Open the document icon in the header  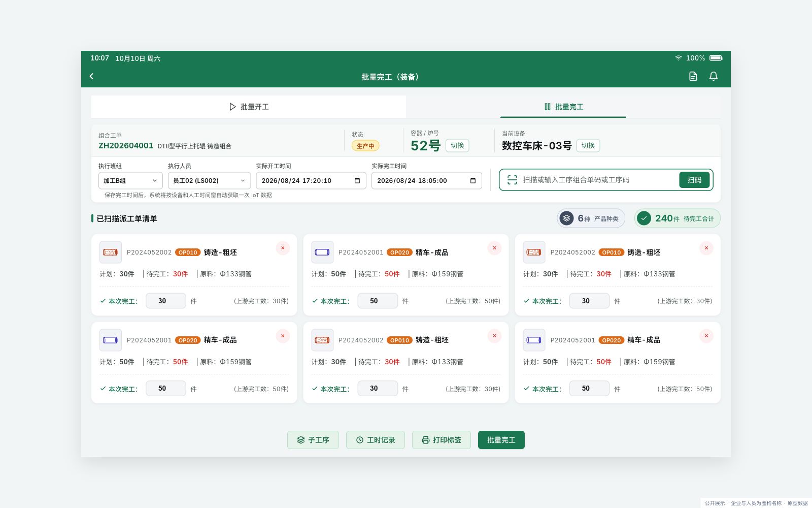[x=693, y=76]
